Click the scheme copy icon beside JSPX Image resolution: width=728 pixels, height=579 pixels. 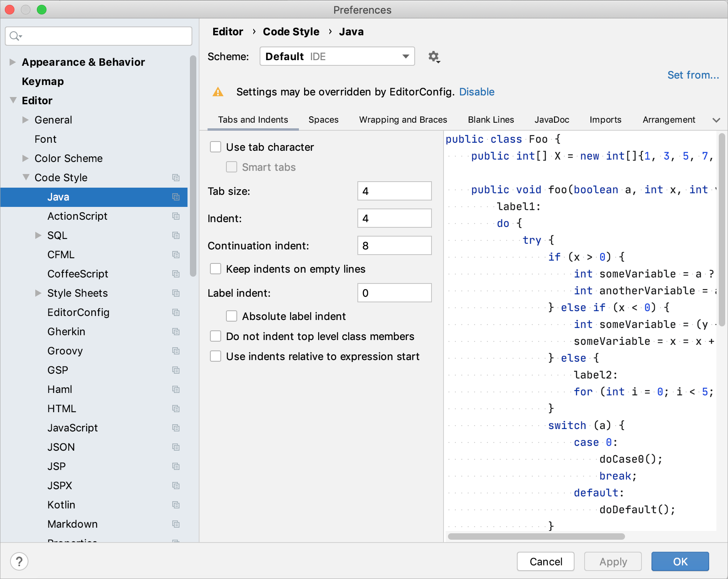[x=176, y=486]
